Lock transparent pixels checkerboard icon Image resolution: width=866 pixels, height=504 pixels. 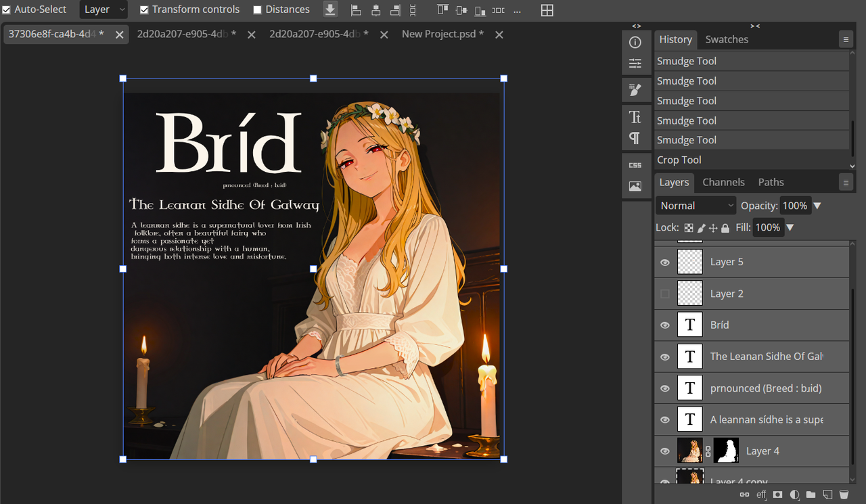coord(689,228)
